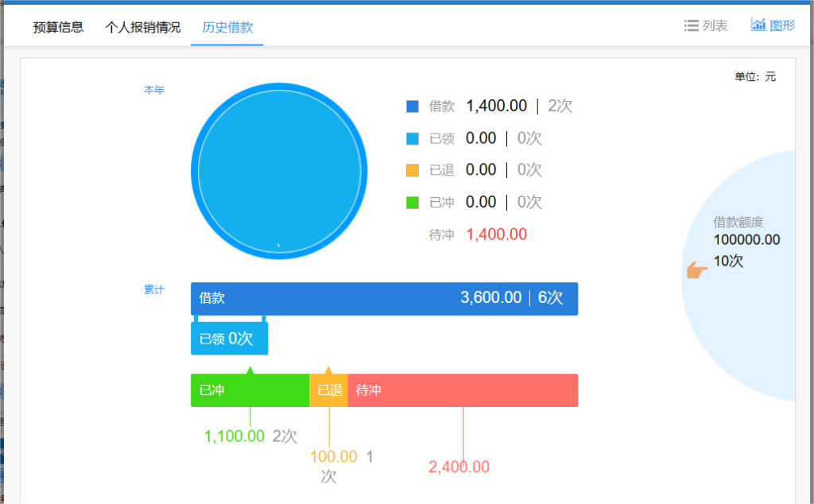The width and height of the screenshot is (814, 504).
Task: Click the green 已冲 legend swatch
Action: (x=413, y=202)
